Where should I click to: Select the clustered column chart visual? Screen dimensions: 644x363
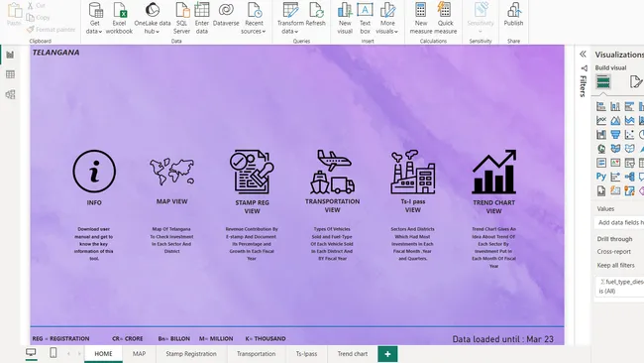[615, 106]
